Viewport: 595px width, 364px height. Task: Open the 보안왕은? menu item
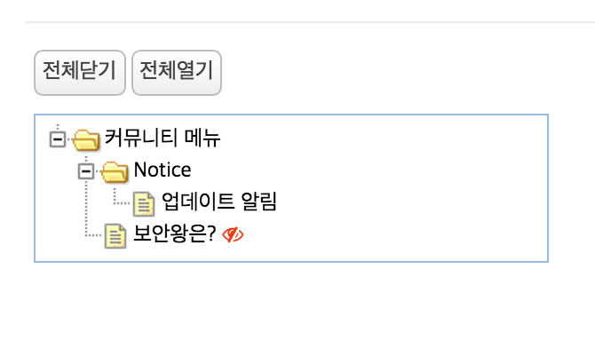(174, 234)
